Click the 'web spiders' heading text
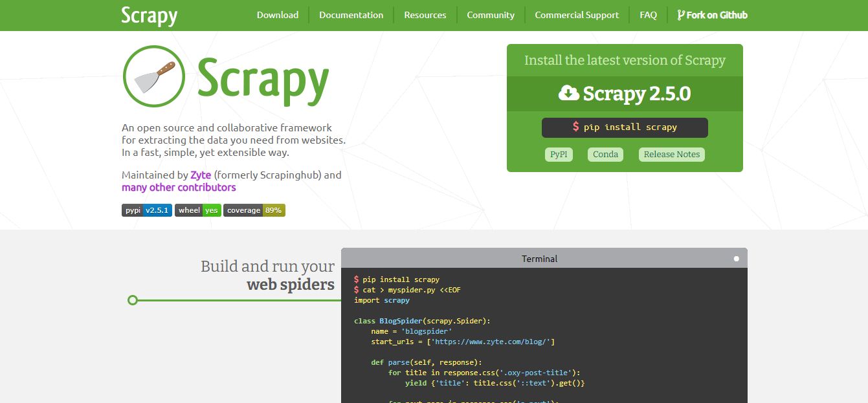868x403 pixels. 291,285
